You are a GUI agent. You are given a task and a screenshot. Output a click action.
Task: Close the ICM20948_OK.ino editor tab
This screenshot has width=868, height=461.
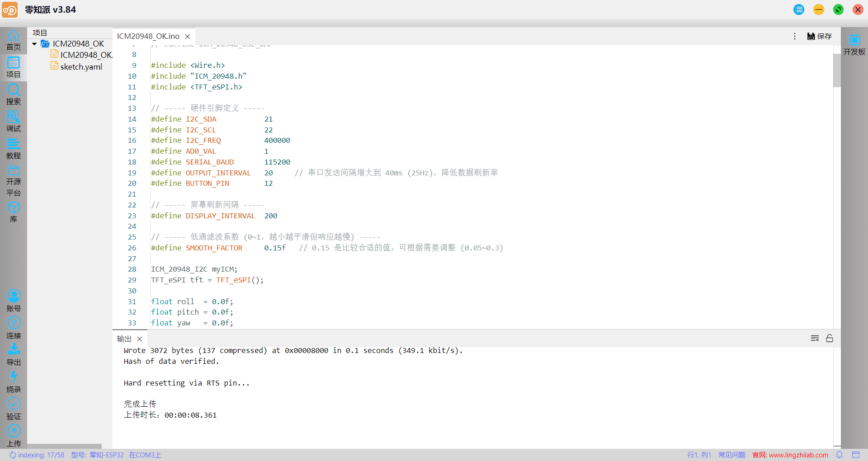pos(188,37)
